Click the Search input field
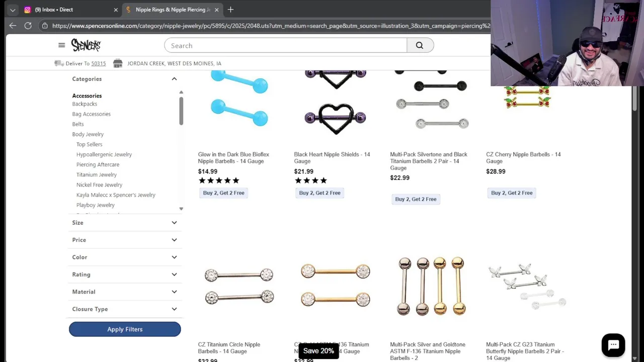This screenshot has height=362, width=644. [285, 45]
